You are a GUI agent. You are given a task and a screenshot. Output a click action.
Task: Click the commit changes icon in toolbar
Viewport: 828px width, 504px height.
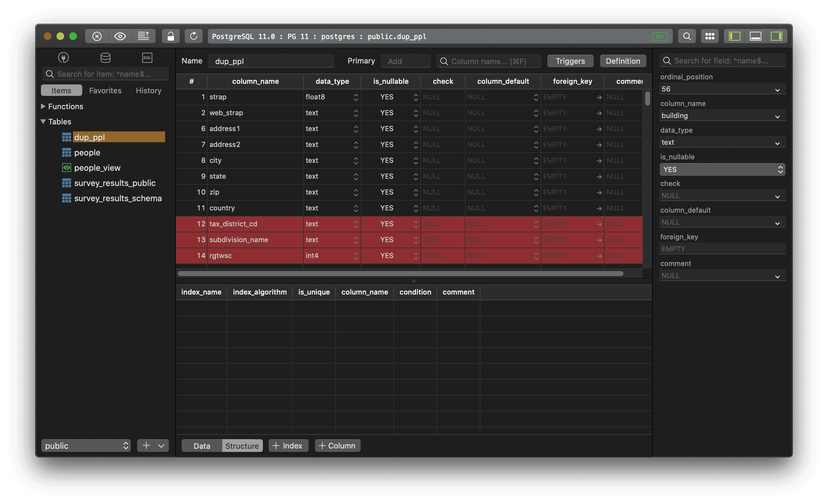[144, 36]
